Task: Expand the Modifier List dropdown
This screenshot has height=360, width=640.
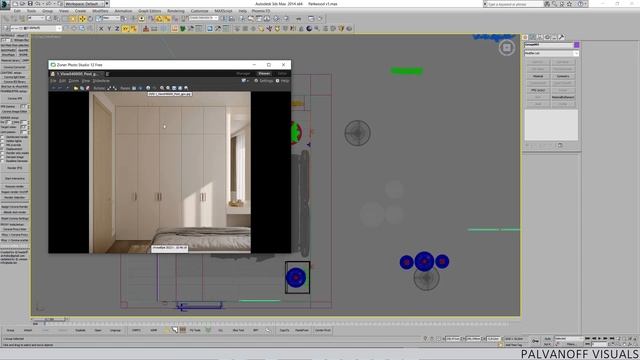Action: [551, 53]
